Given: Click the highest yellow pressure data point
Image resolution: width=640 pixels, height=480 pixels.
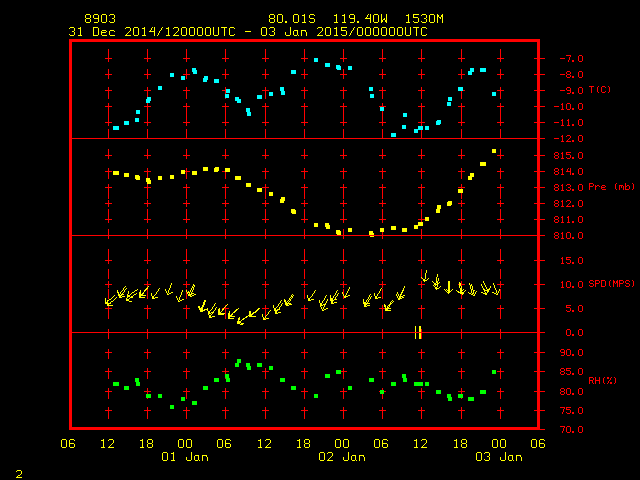Looking at the screenshot, I should (x=494, y=152).
